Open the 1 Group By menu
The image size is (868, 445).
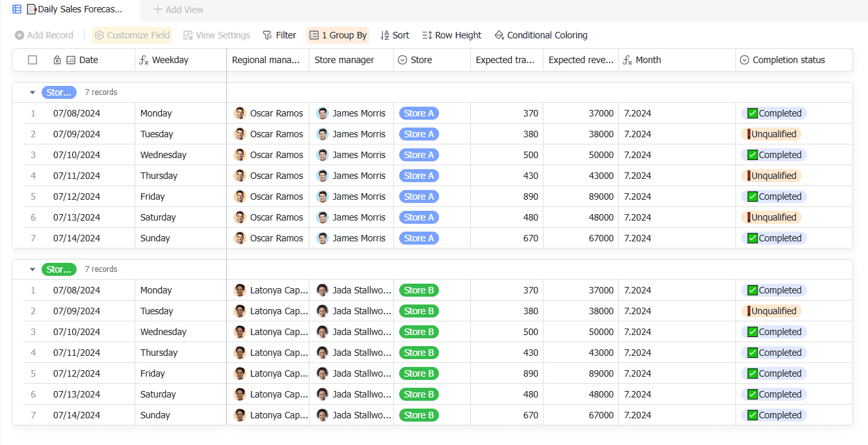click(338, 35)
